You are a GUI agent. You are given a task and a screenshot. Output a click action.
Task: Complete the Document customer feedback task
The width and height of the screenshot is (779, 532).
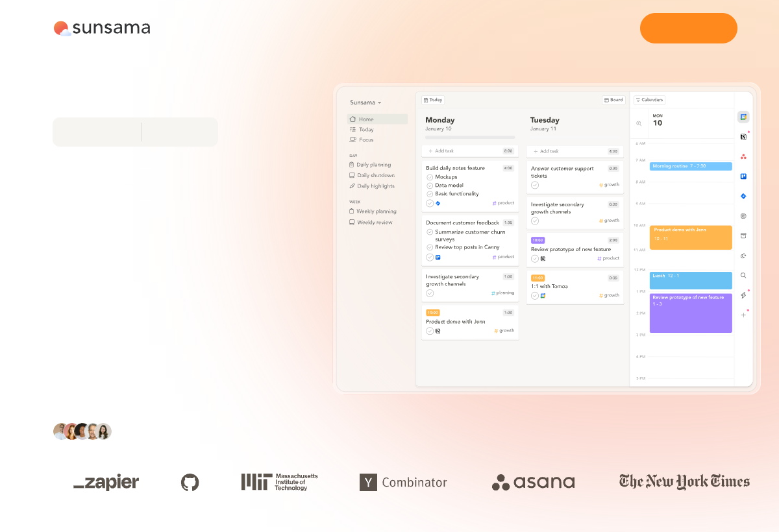430,257
